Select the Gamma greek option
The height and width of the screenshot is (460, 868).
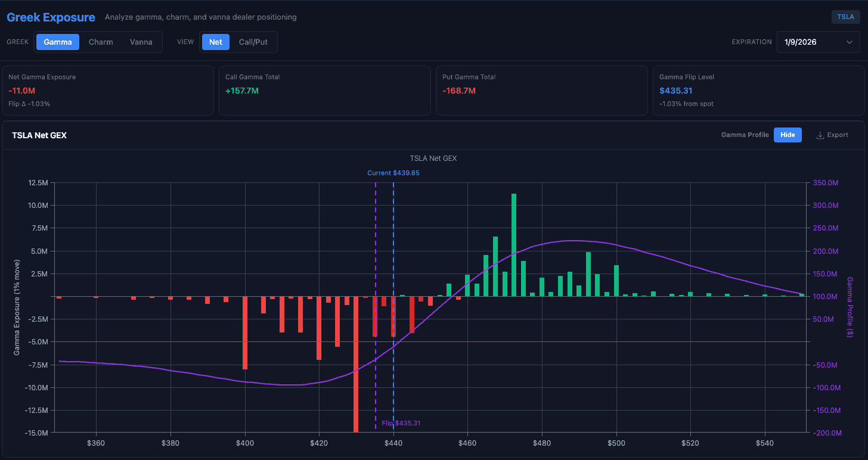[58, 42]
